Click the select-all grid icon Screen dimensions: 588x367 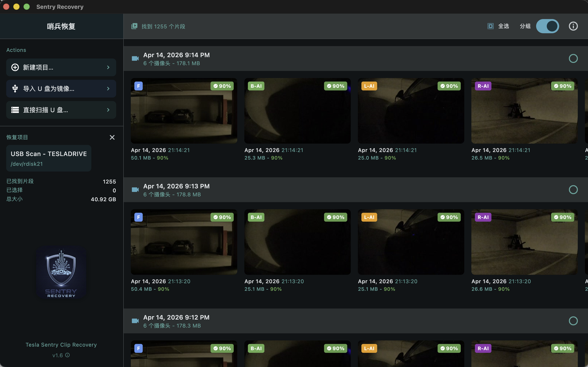pos(490,26)
